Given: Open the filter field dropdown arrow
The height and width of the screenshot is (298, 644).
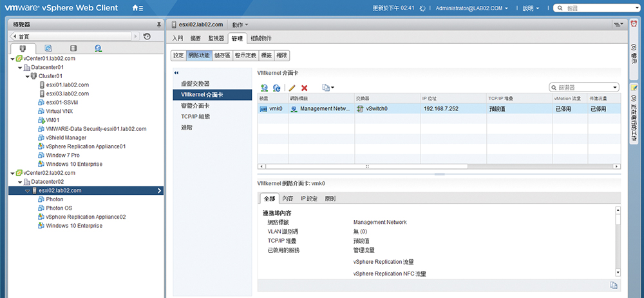Looking at the screenshot, I should pyautogui.click(x=615, y=87).
